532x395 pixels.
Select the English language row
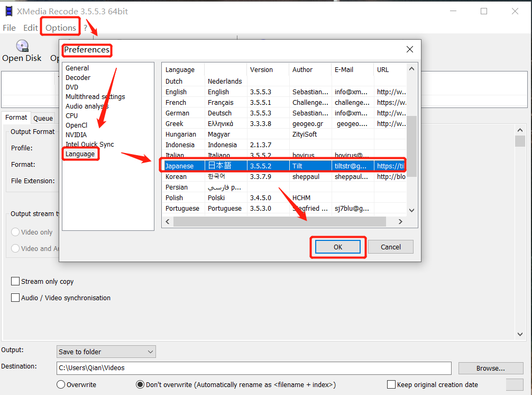[x=285, y=92]
